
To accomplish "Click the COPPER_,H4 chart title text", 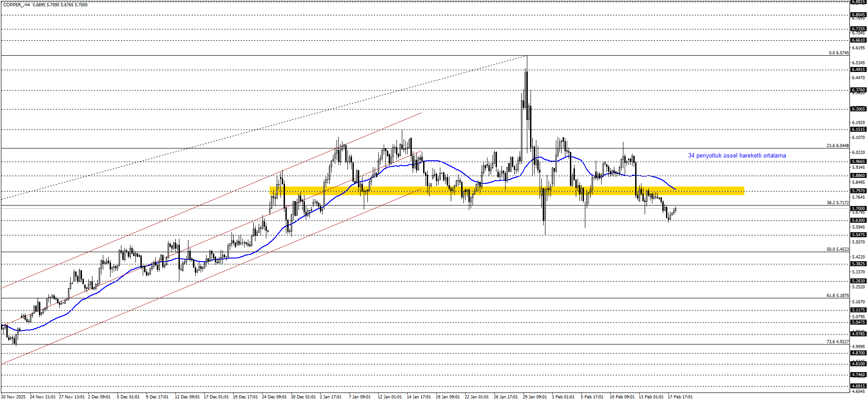I will coord(17,5).
